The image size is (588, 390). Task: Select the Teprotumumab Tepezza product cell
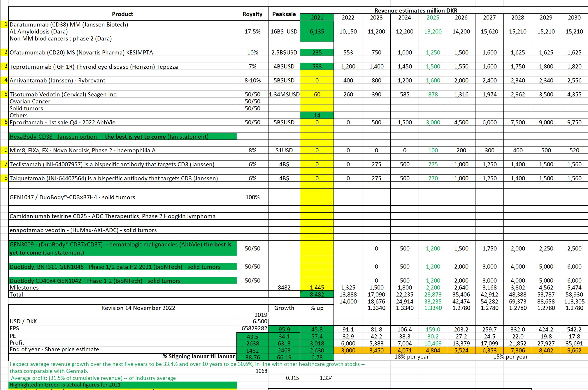tap(122, 66)
